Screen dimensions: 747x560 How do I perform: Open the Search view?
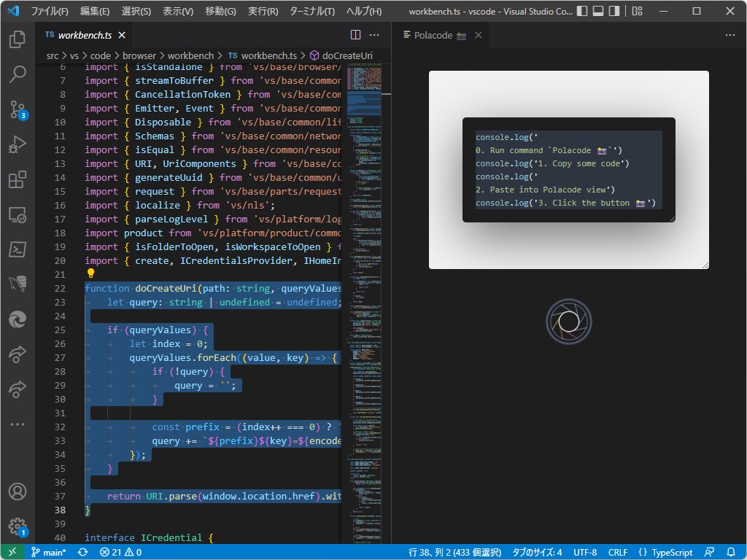pos(17,74)
